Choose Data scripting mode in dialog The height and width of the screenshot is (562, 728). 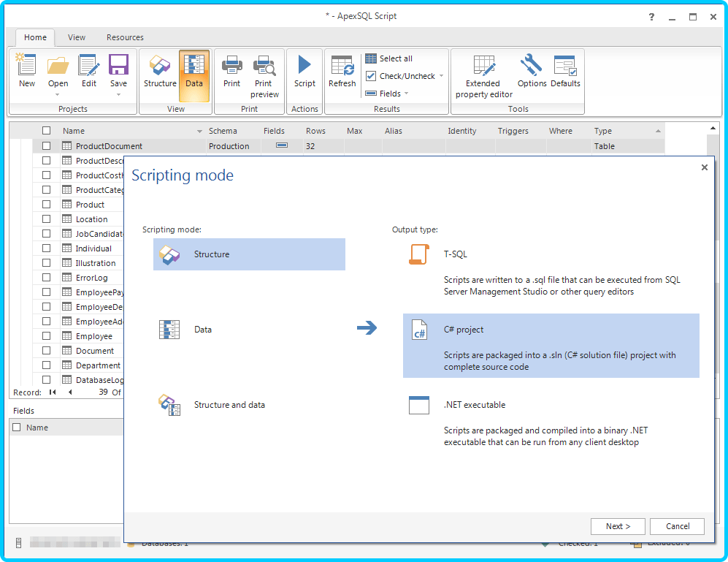click(249, 330)
